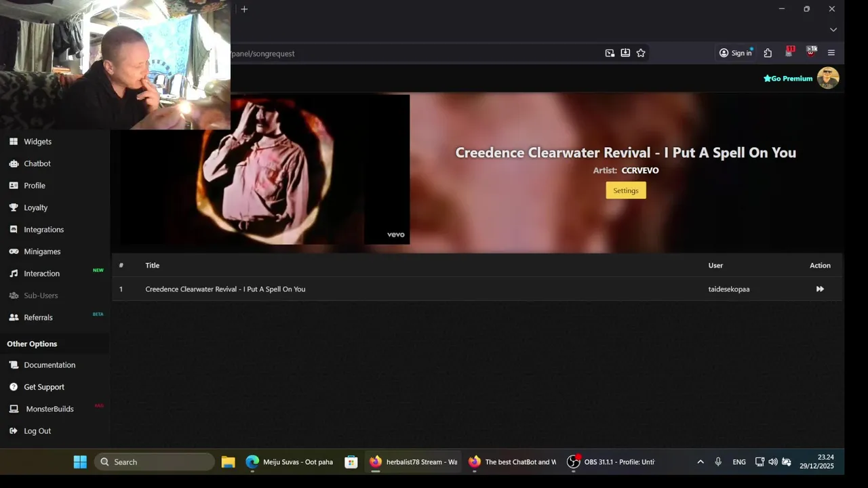Image resolution: width=868 pixels, height=488 pixels.
Task: Open the Loyalty section
Action: (x=35, y=207)
